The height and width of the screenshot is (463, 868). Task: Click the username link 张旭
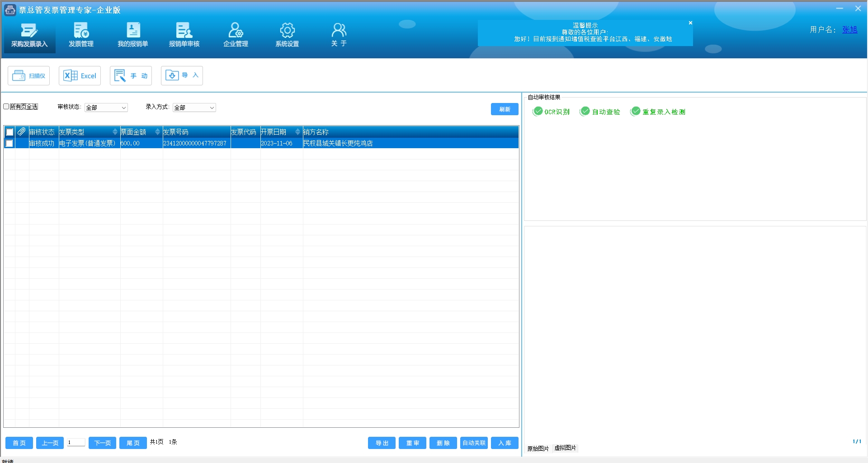(x=849, y=30)
